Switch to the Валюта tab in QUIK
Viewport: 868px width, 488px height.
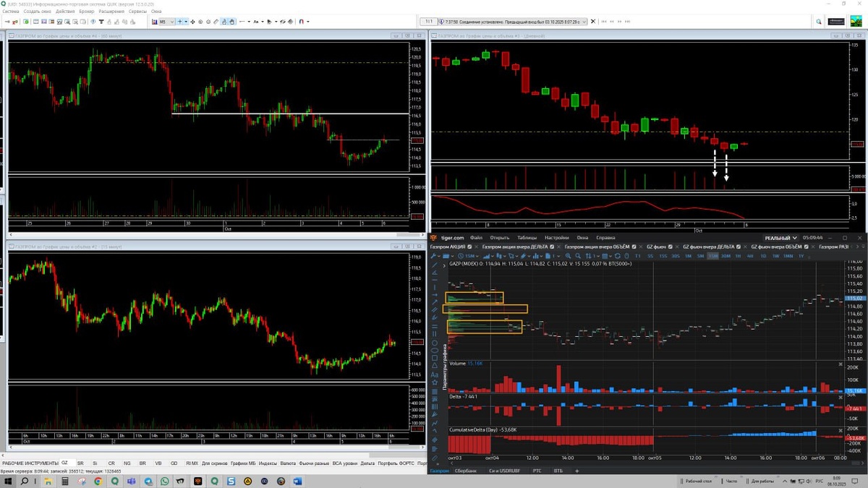coord(288,463)
